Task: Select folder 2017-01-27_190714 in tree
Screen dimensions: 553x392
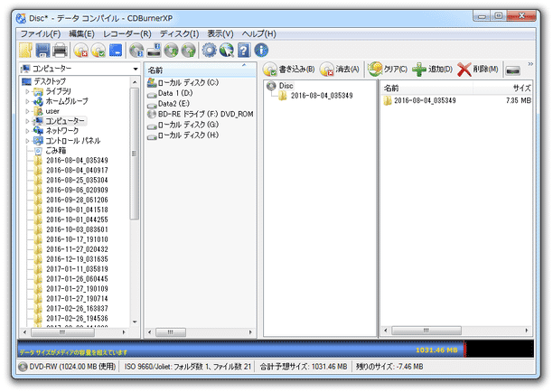Action: point(77,299)
